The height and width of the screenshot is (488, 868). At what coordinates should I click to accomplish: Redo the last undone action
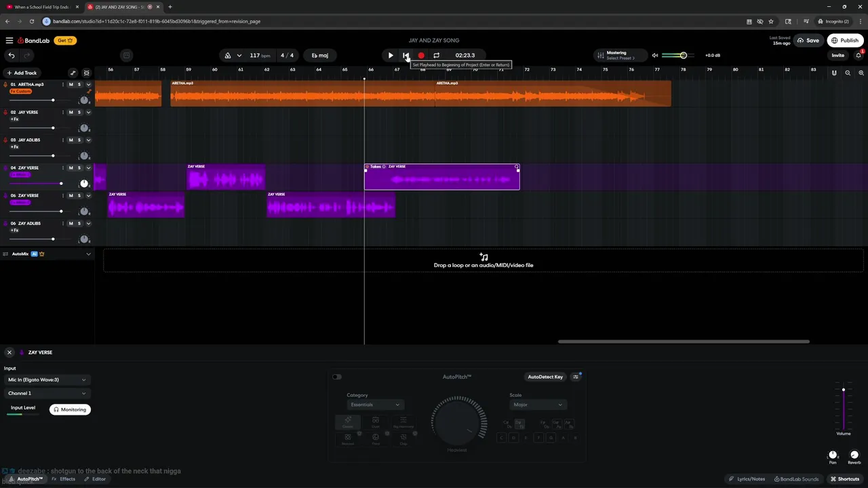28,56
